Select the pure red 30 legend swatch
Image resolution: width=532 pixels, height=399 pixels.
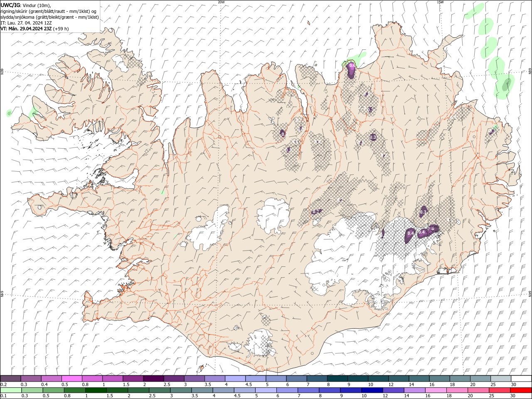click(521, 390)
